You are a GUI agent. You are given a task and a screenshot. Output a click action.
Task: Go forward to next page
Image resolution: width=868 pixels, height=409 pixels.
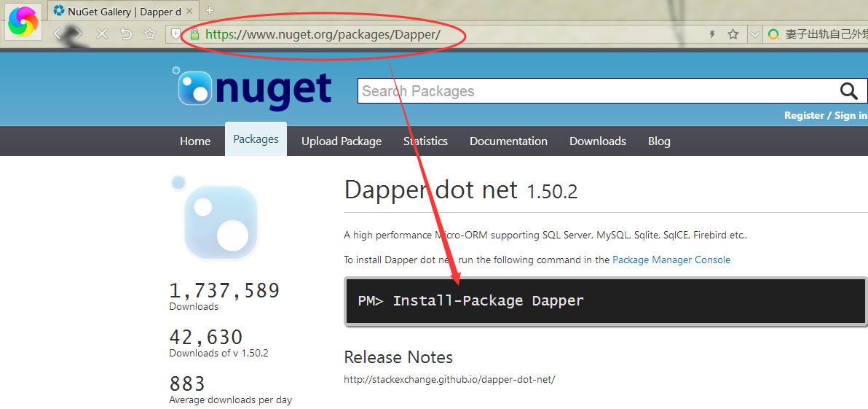77,34
